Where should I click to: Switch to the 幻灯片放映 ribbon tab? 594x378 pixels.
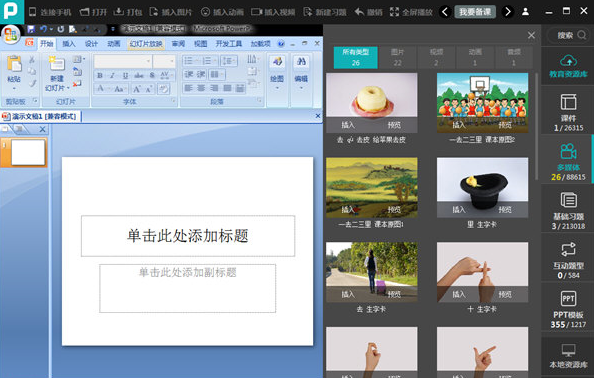point(146,44)
